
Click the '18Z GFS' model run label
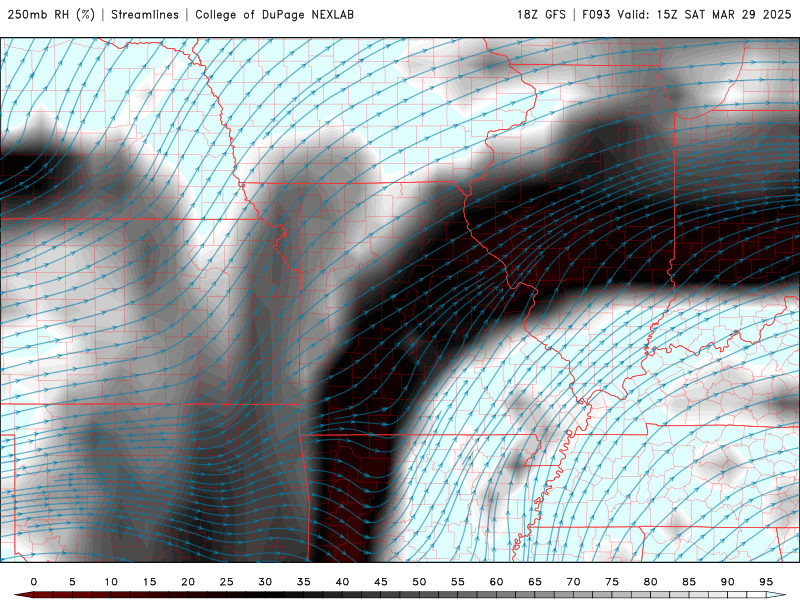click(x=541, y=15)
